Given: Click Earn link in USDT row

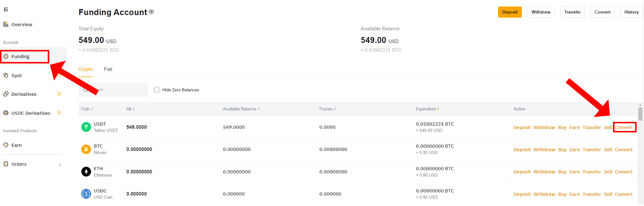Looking at the screenshot, I should pos(574,128).
